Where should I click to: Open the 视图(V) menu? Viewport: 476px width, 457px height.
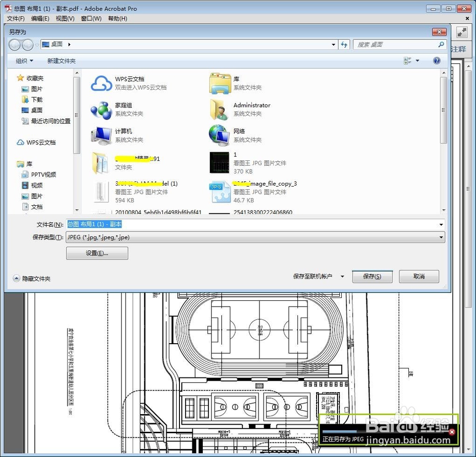click(65, 19)
